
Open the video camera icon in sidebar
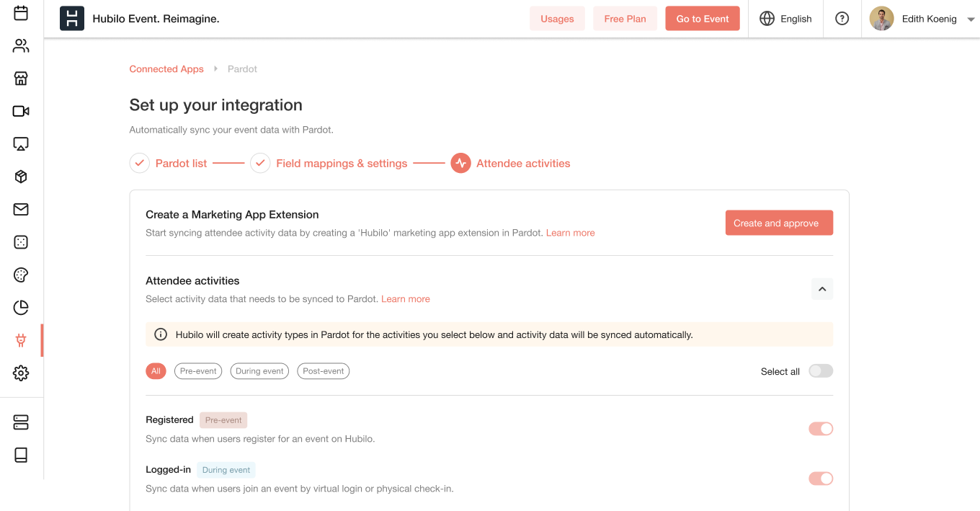tap(21, 111)
